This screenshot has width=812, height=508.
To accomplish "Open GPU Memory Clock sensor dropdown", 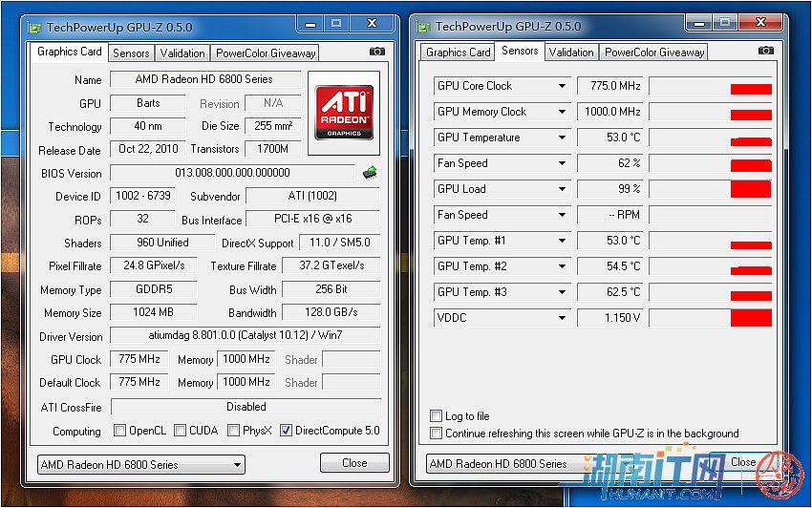I will click(x=562, y=112).
